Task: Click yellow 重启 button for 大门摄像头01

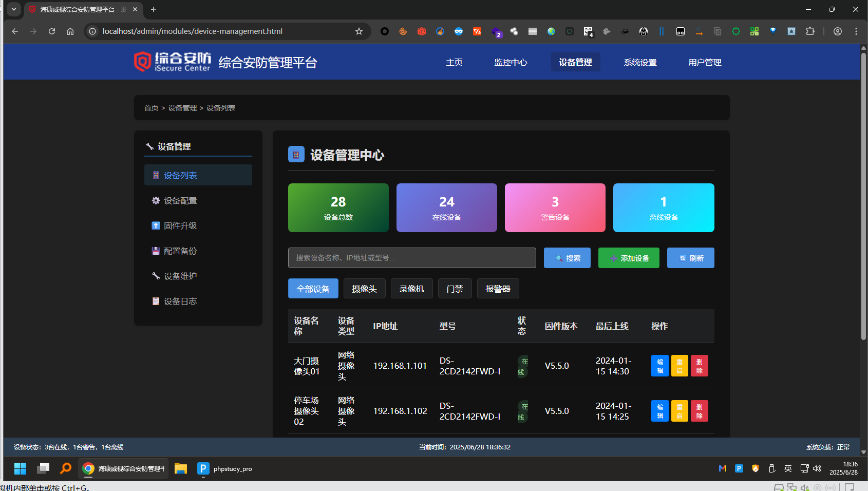Action: 679,366
